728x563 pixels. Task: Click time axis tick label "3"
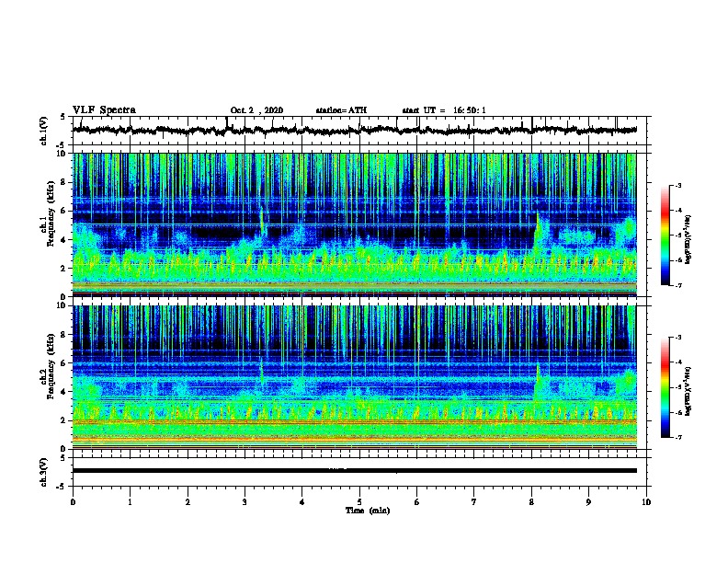[x=245, y=502]
